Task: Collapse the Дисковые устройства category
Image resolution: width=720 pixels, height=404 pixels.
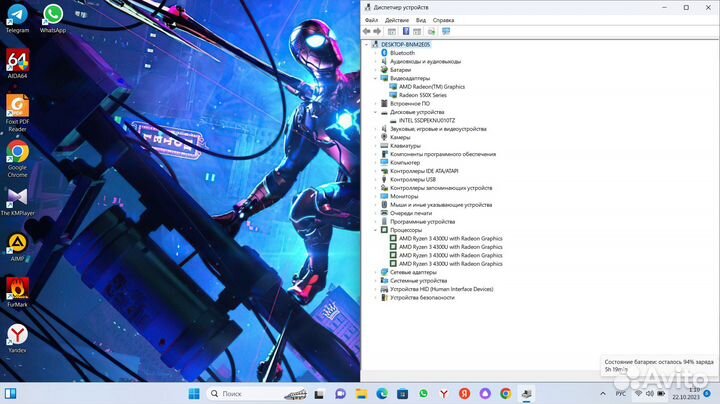Action: tap(376, 112)
